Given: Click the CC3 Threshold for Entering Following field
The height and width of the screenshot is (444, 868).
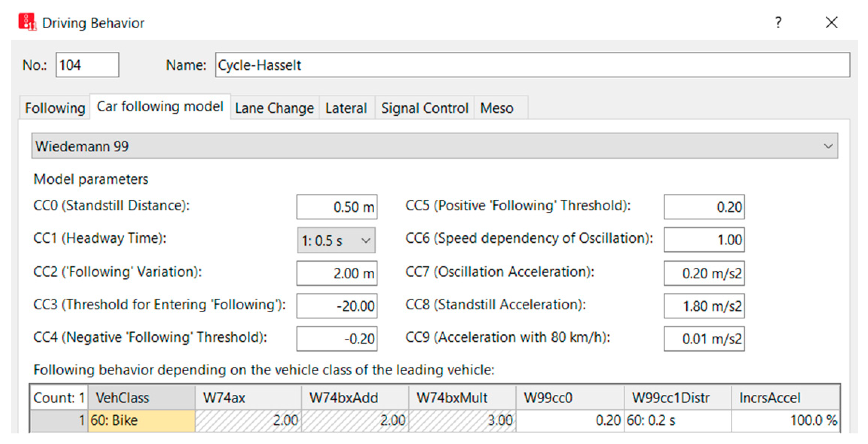Looking at the screenshot, I should (337, 306).
